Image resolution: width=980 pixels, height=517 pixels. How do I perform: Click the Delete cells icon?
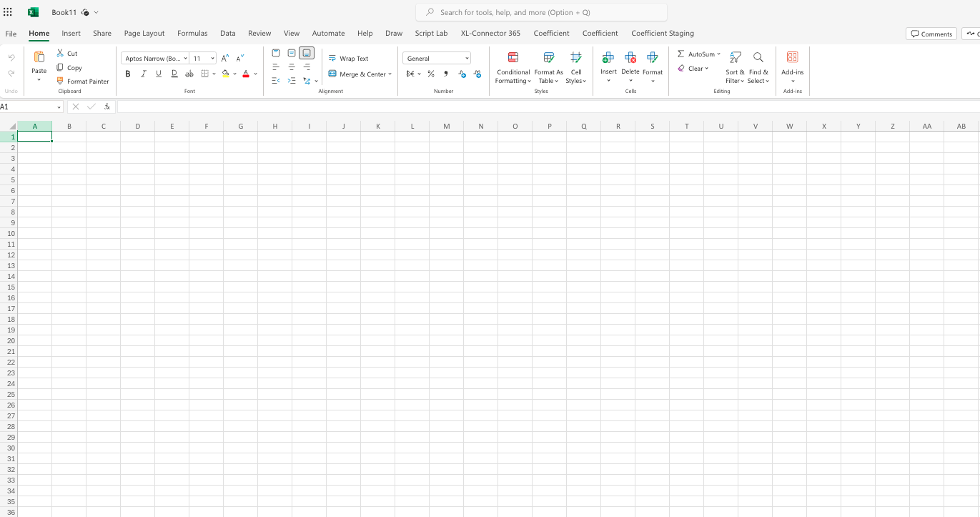[630, 58]
